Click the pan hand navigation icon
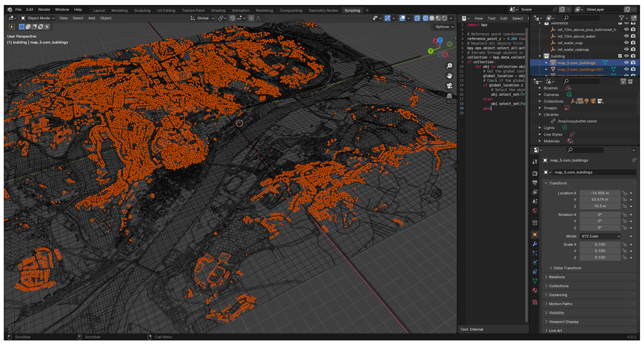 click(449, 76)
